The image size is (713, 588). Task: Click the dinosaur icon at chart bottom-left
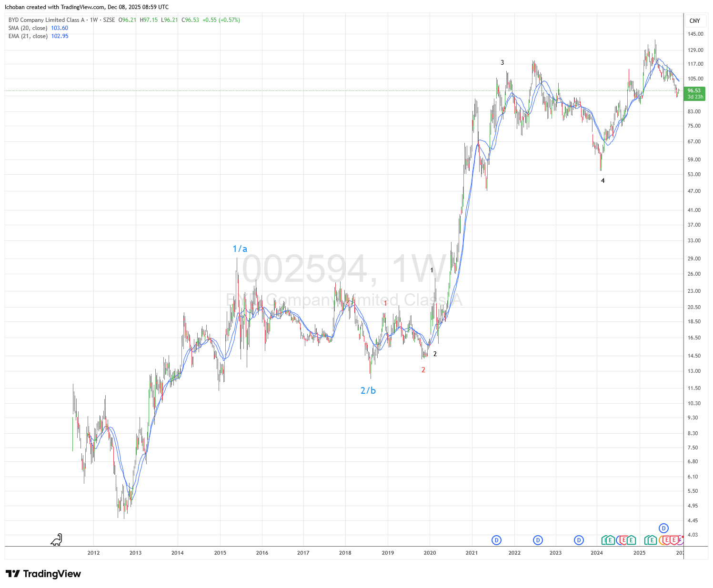[x=57, y=539]
